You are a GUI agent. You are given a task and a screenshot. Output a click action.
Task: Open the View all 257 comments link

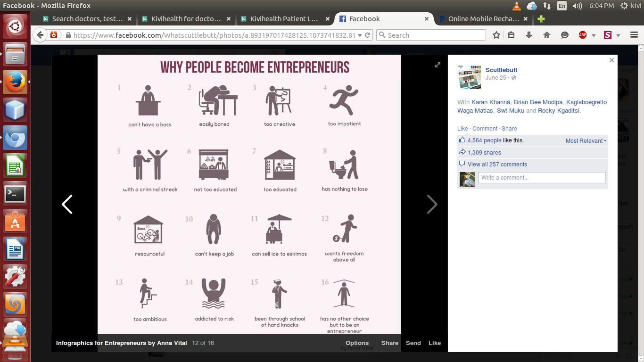click(x=497, y=165)
